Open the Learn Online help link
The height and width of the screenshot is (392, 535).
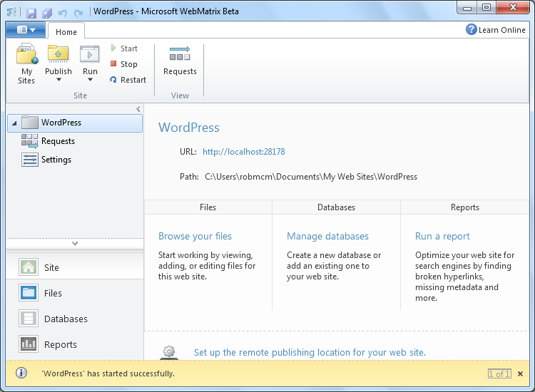tap(496, 30)
